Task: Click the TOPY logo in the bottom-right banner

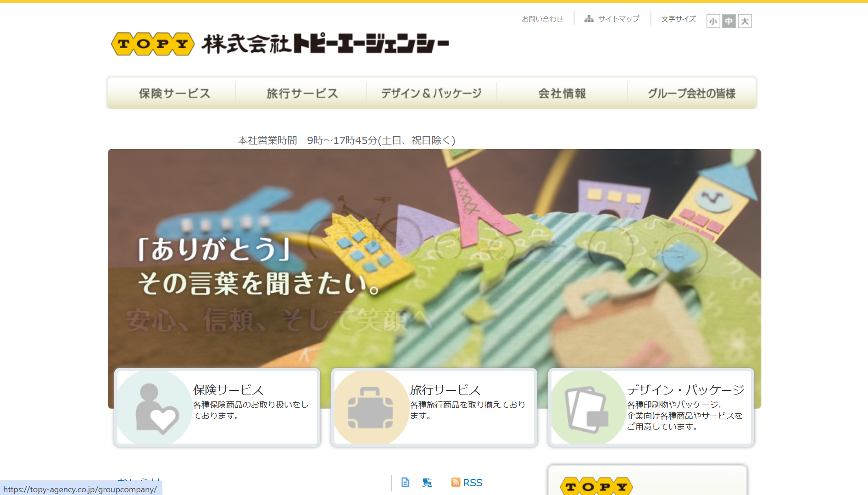Action: (x=596, y=486)
